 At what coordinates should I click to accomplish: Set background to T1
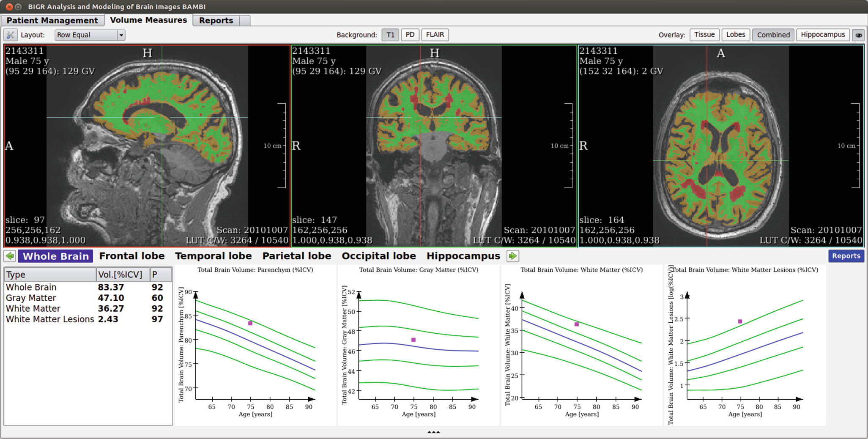(390, 35)
